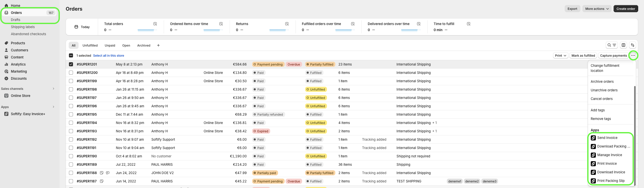Choose Send Invoice from Apps menu
Screen dimensions: 644x188
coord(607,138)
